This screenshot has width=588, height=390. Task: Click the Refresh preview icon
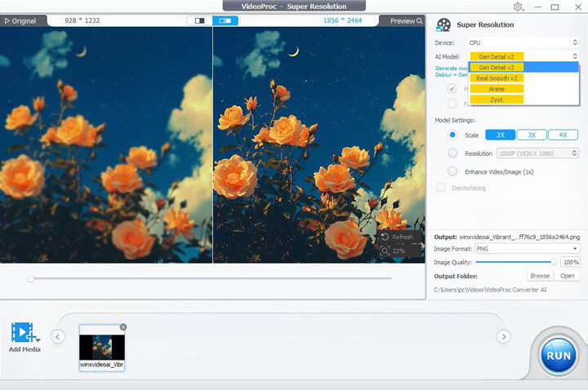coord(385,237)
